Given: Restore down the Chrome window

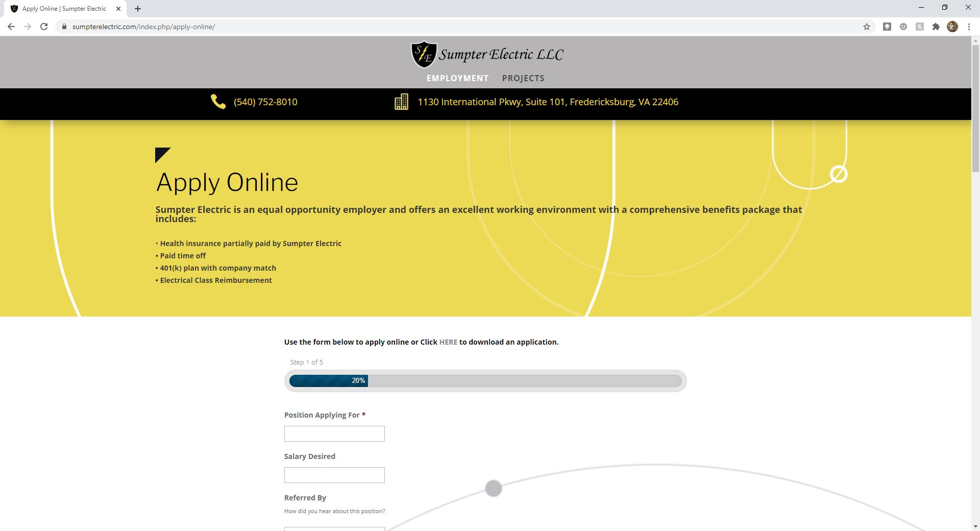Looking at the screenshot, I should 945,8.
